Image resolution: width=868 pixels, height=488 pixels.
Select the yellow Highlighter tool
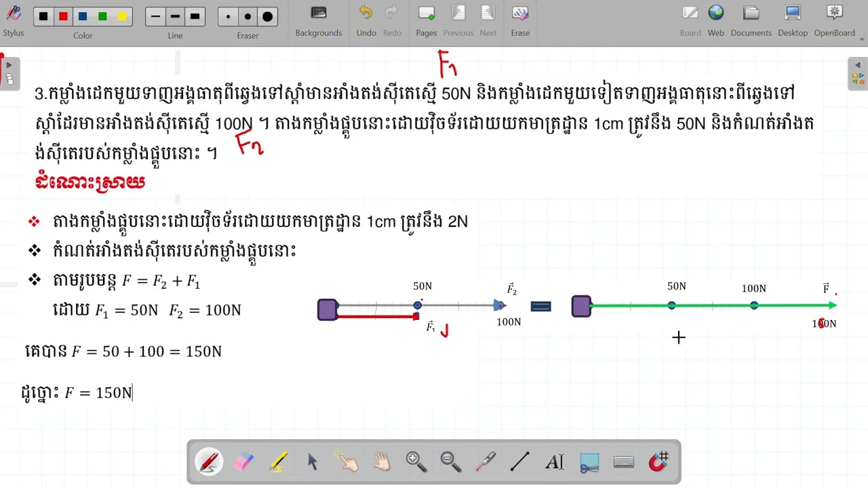click(278, 462)
